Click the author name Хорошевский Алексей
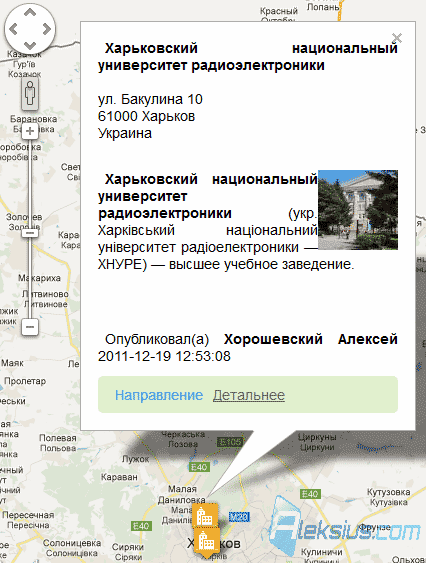The image size is (426, 563). (310, 339)
